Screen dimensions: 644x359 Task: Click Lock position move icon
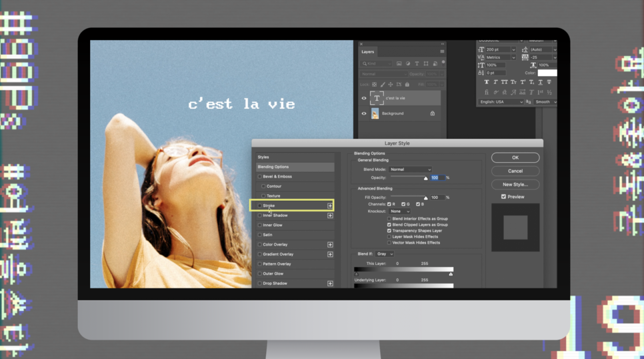[391, 84]
